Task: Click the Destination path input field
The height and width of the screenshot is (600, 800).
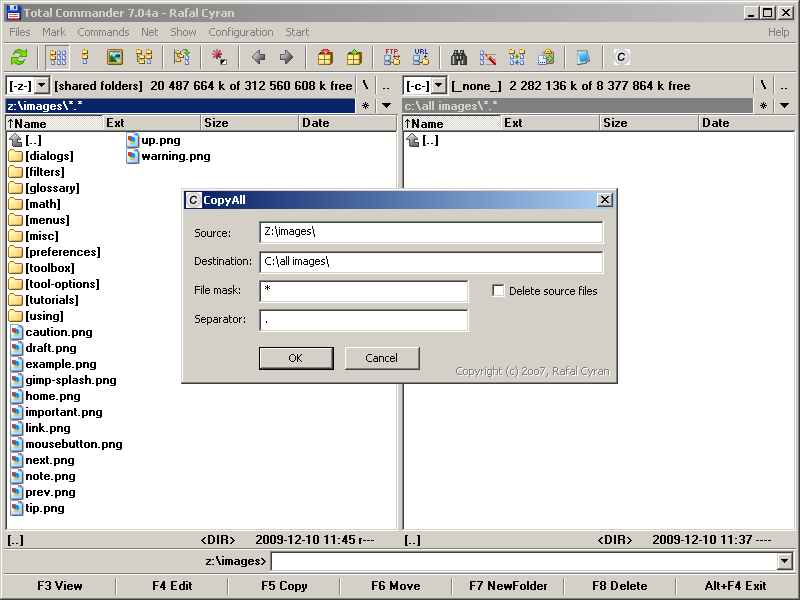Action: coord(431,262)
